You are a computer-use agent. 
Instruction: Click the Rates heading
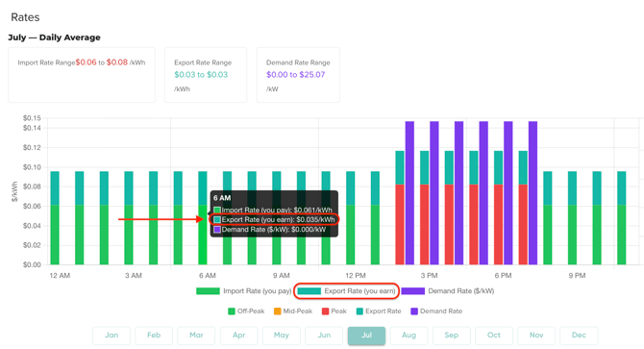click(x=25, y=17)
